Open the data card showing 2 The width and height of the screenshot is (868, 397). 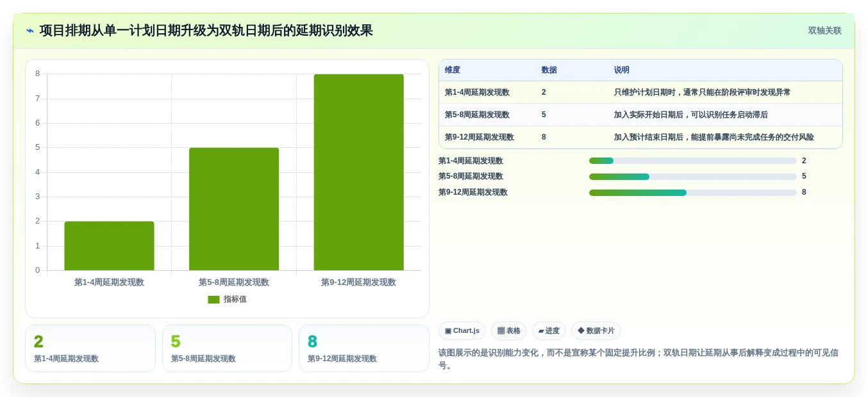pos(90,348)
